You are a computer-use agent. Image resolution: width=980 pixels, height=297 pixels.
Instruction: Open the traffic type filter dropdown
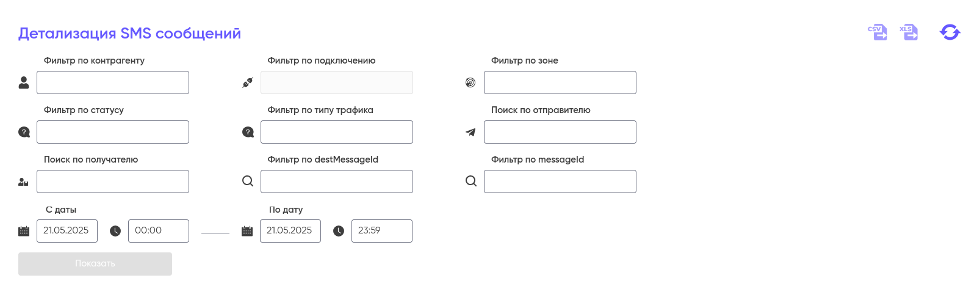(x=337, y=132)
